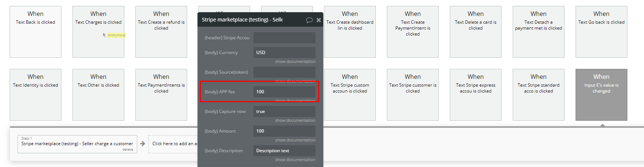The image size is (644, 167).
Task: Open 'Text Stripe express accou is clicked' event
Action: tap(476, 95)
